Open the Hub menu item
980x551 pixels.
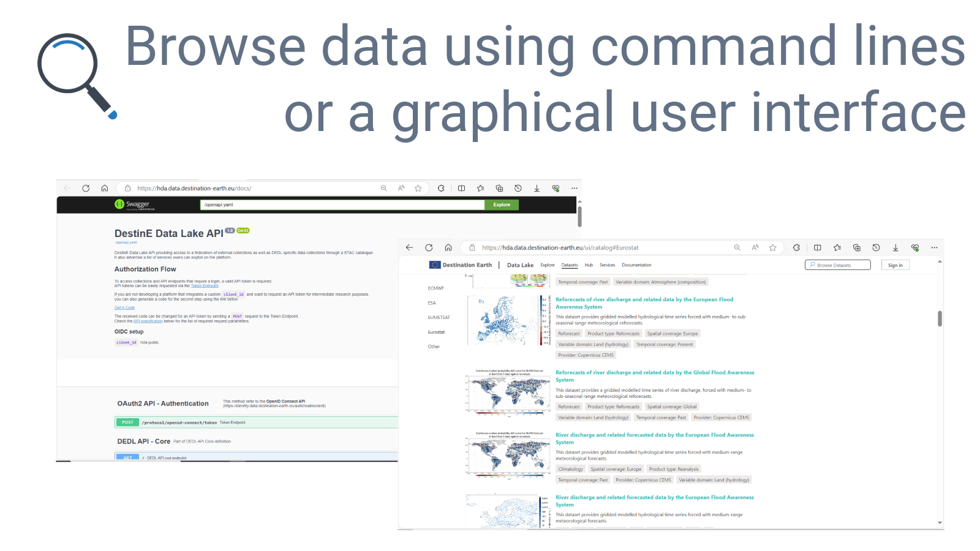point(589,265)
